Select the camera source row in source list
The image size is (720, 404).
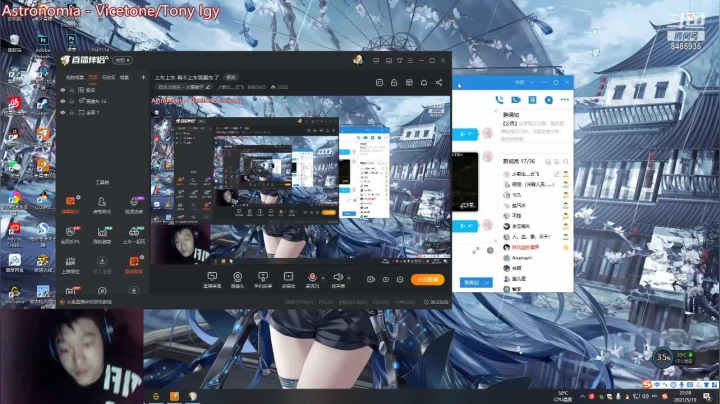click(x=105, y=101)
